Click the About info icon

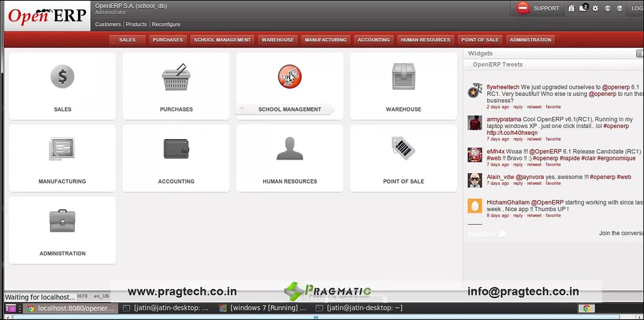click(608, 8)
